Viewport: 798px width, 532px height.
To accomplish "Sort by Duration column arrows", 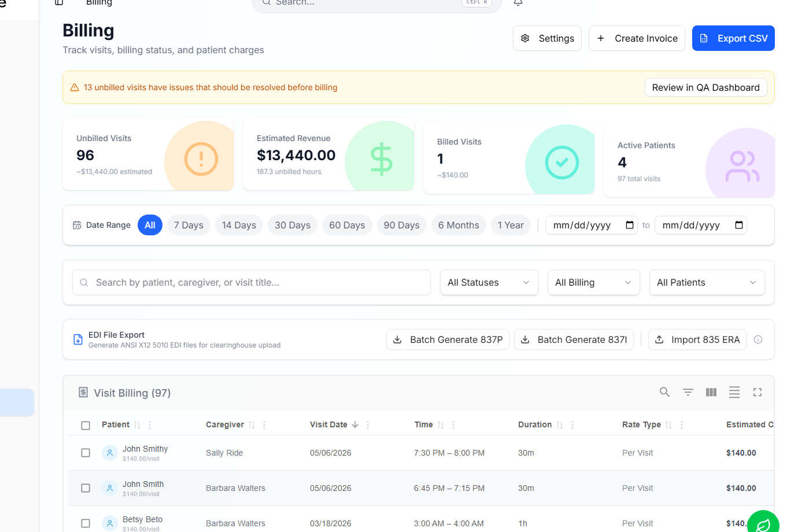I will [x=560, y=425].
